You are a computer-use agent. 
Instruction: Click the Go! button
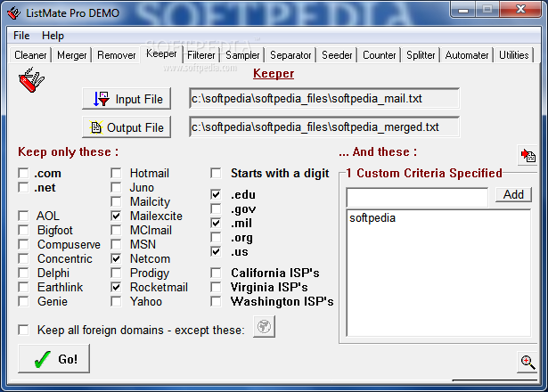point(53,359)
